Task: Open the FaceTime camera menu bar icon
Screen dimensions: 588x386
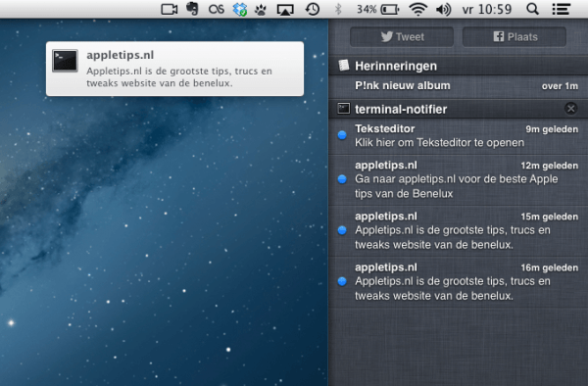Action: 170,9
